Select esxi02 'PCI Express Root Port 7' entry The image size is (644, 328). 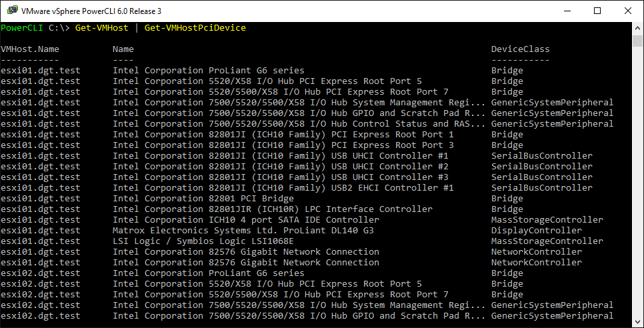281,295
